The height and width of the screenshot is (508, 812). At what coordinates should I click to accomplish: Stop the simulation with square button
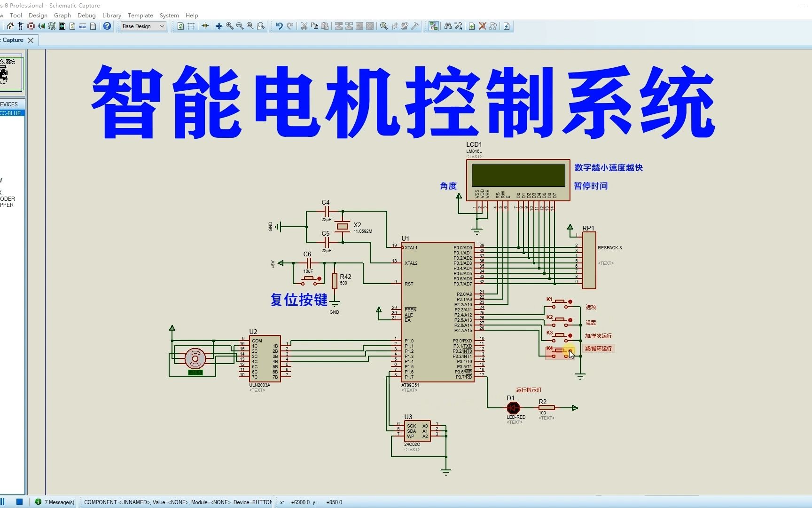coord(19,502)
